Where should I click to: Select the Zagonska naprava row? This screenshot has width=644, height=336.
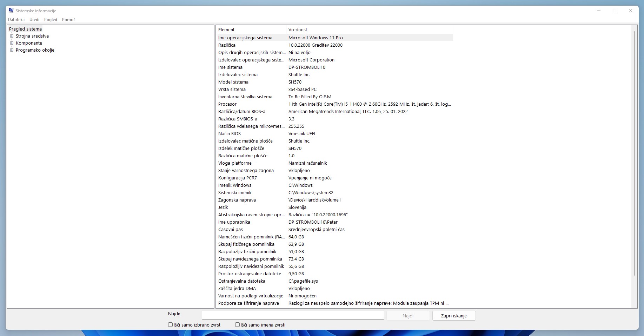334,200
